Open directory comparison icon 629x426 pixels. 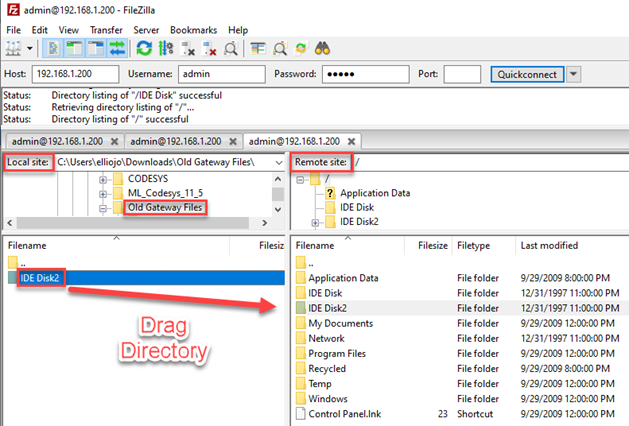[278, 47]
